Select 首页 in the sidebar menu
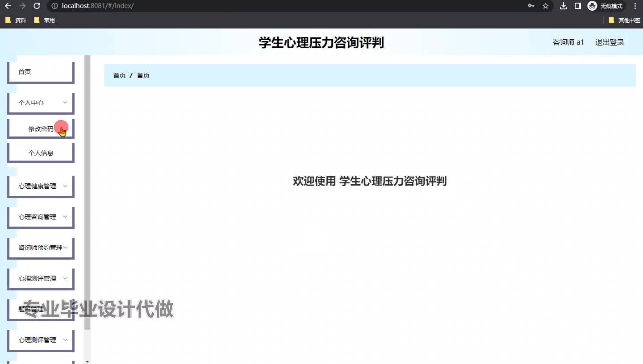The image size is (643, 364). 41,72
